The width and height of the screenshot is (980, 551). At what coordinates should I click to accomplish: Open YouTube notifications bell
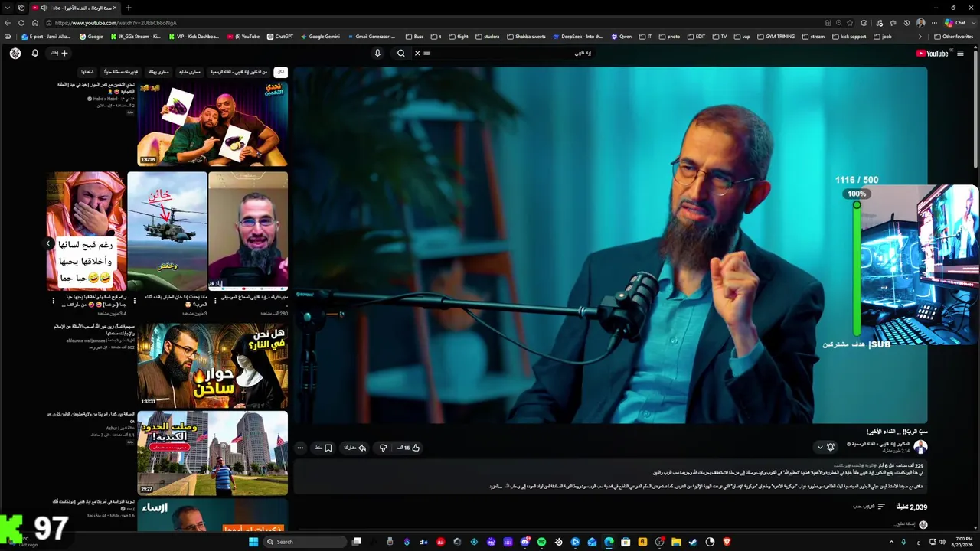34,54
